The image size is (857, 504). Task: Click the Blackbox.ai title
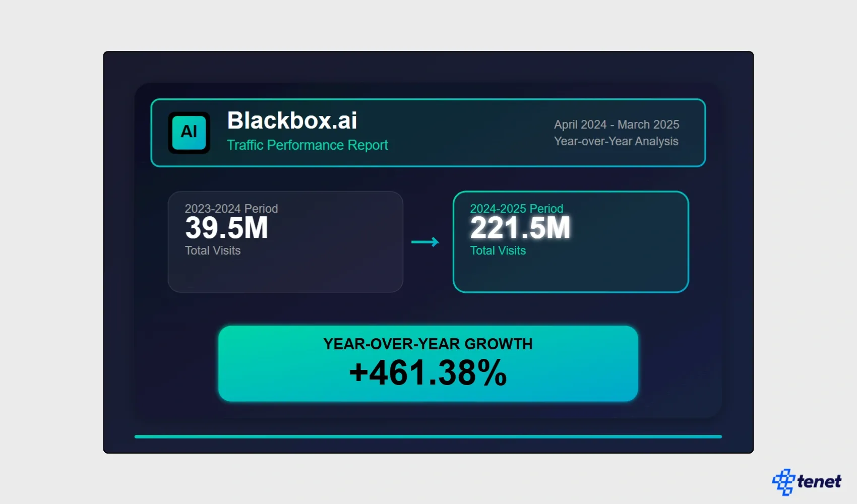(x=292, y=121)
